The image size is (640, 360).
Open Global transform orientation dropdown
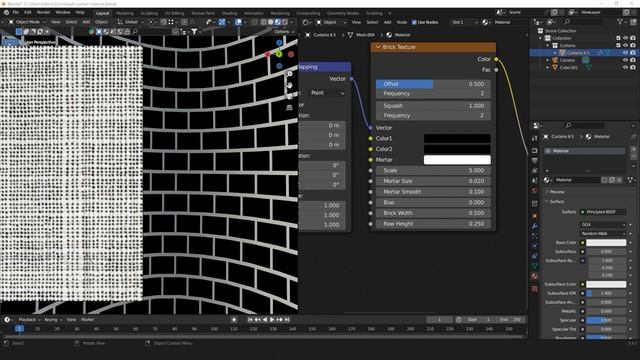pos(130,22)
